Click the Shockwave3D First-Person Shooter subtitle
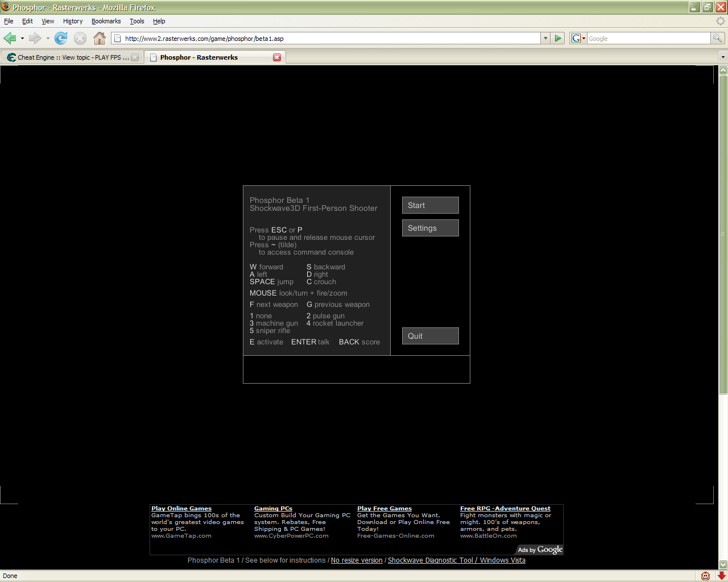The width and height of the screenshot is (728, 582). [313, 208]
